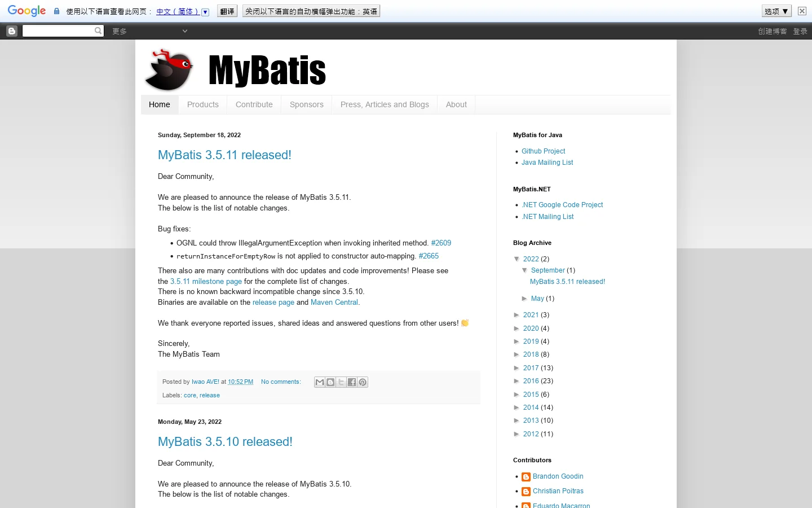Click the BlogThis share icon

(330, 382)
